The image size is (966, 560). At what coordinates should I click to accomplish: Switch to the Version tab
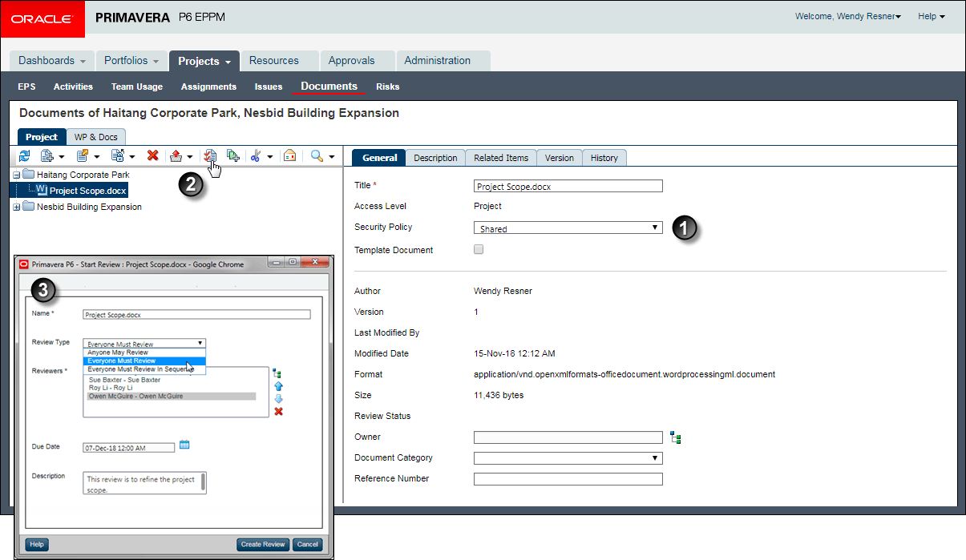pyautogui.click(x=560, y=158)
